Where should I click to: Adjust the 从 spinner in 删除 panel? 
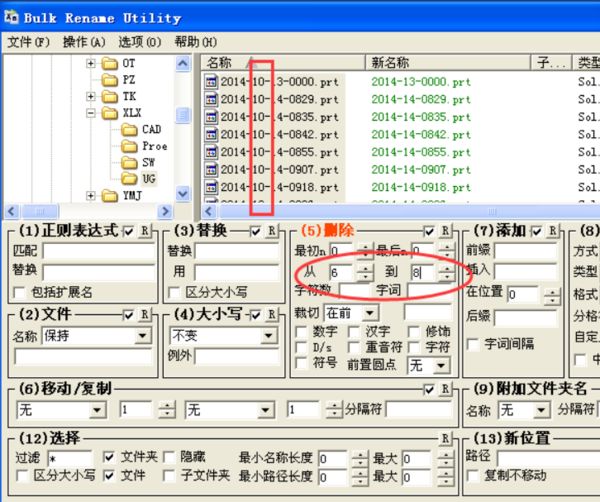pyautogui.click(x=365, y=272)
